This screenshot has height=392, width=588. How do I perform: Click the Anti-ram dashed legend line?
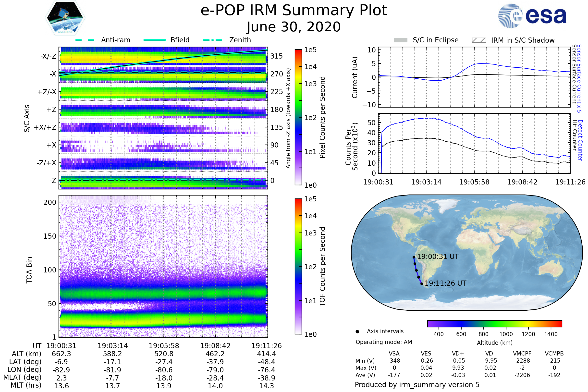tap(85, 40)
